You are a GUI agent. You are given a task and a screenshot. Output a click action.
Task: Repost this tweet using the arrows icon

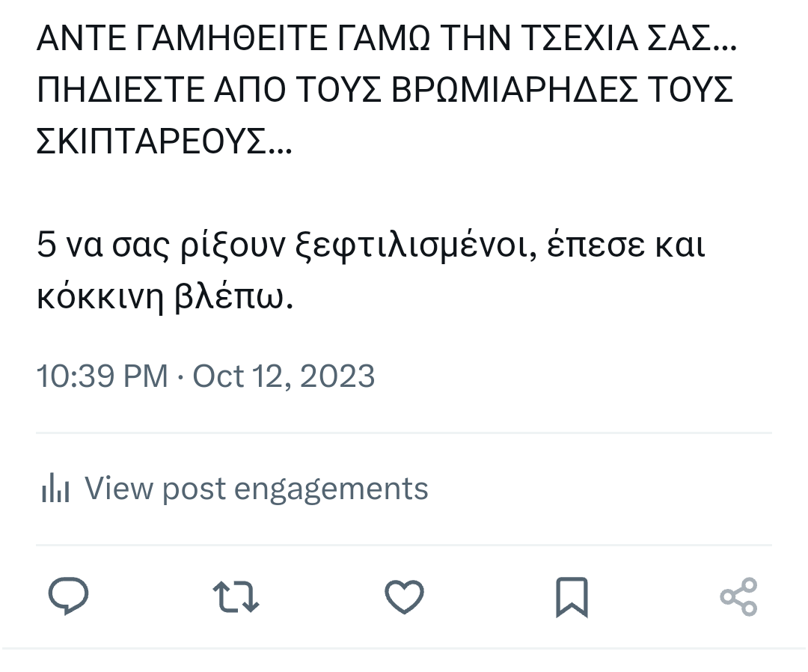[236, 597]
